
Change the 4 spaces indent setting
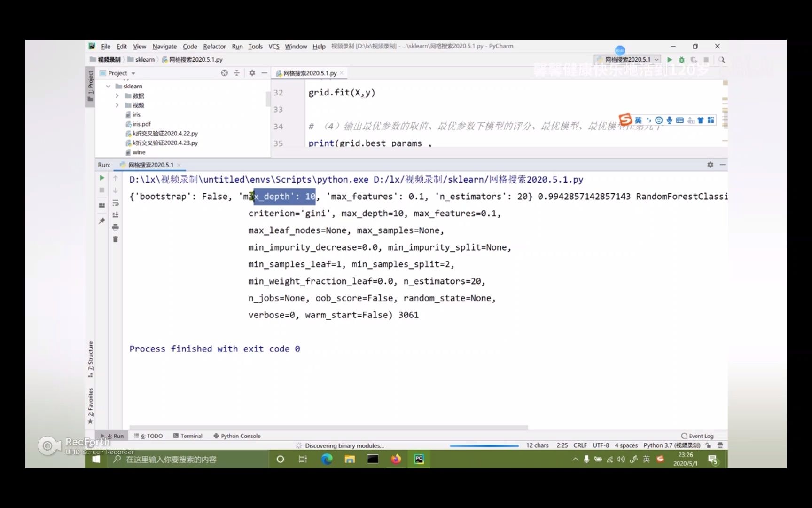click(626, 445)
